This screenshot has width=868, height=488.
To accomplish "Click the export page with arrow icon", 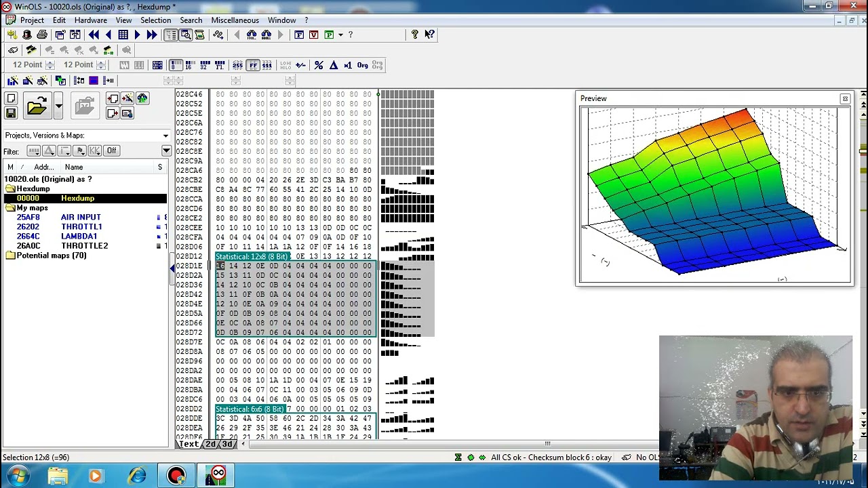I will [x=113, y=113].
